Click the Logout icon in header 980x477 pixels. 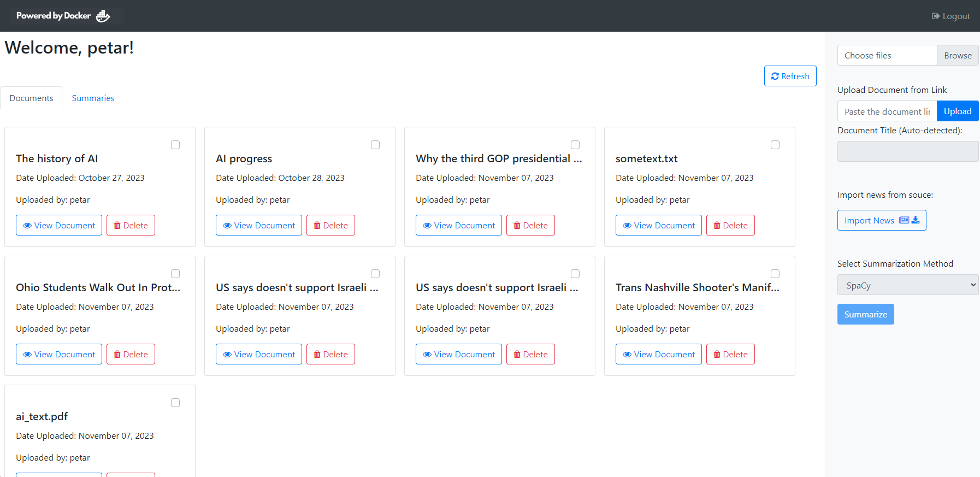click(x=936, y=16)
